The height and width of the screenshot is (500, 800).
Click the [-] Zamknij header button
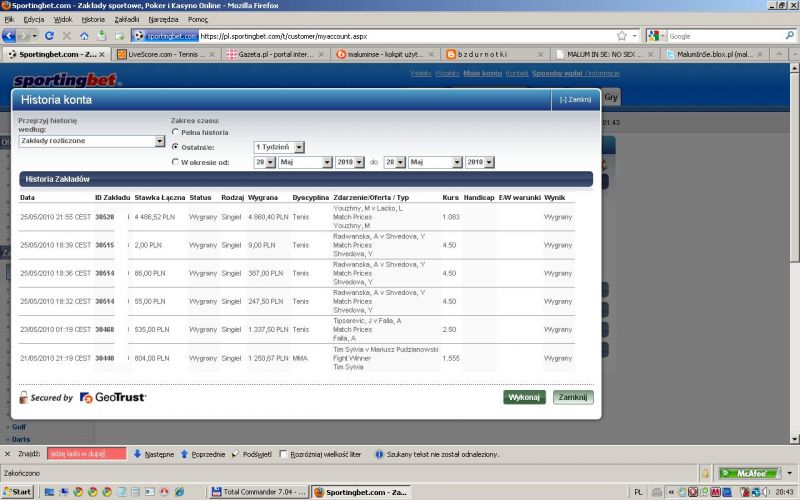(575, 99)
